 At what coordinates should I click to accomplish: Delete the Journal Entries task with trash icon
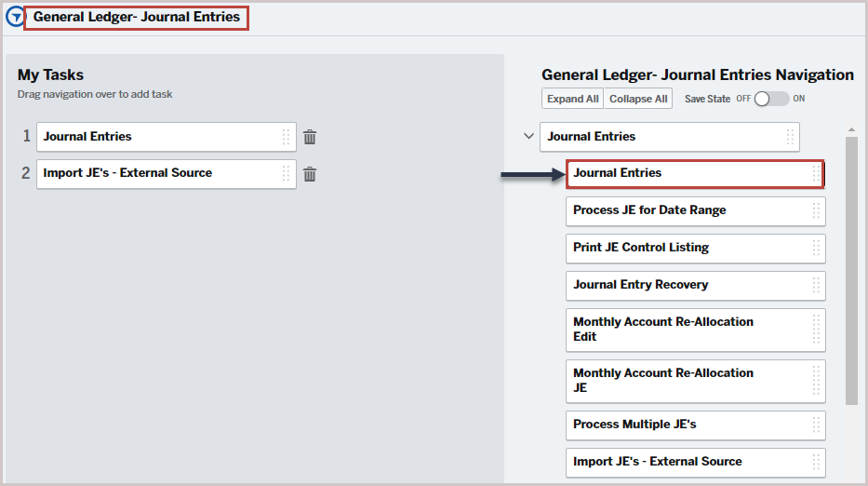310,137
